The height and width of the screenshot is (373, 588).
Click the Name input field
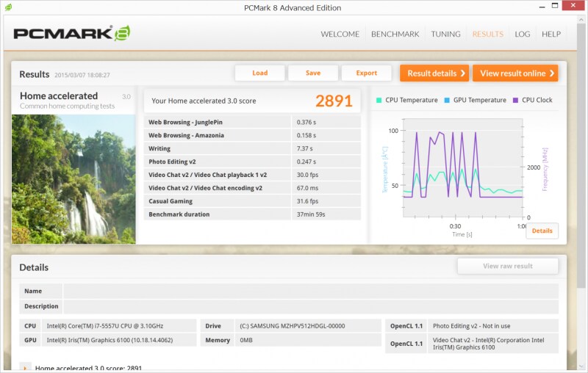point(310,291)
